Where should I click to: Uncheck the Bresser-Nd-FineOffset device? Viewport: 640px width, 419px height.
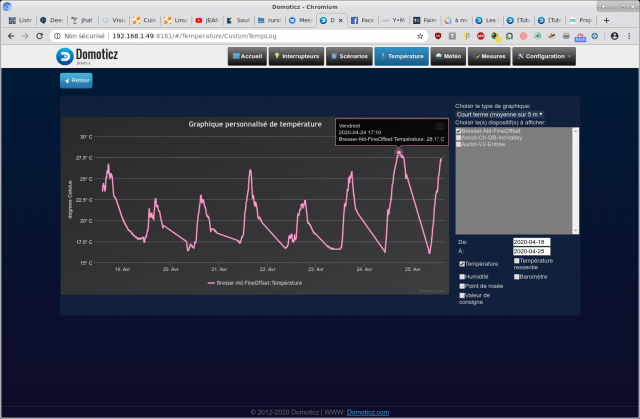pyautogui.click(x=459, y=131)
